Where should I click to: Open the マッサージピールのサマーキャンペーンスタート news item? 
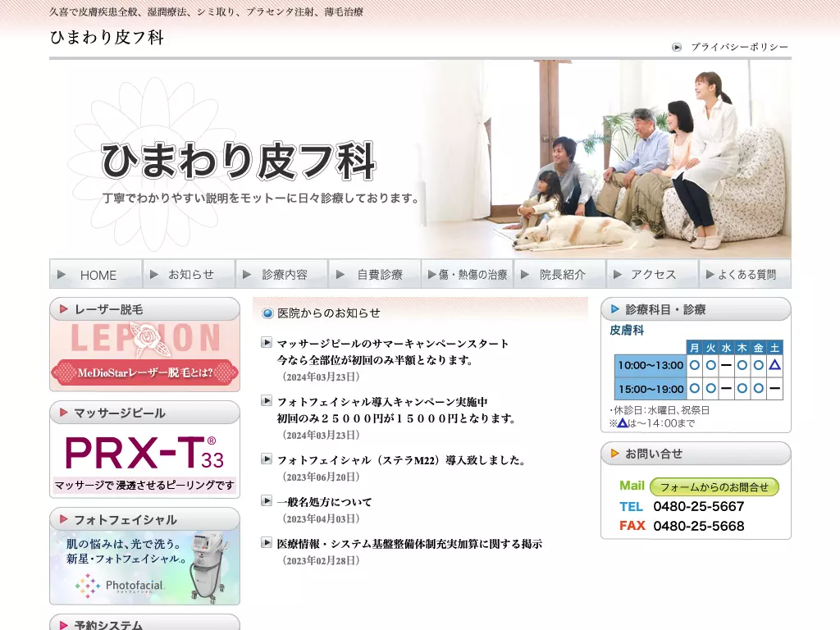[392, 351]
